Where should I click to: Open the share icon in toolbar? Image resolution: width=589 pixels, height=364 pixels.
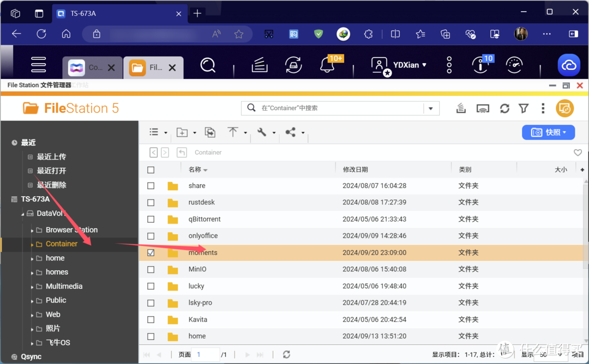[291, 132]
